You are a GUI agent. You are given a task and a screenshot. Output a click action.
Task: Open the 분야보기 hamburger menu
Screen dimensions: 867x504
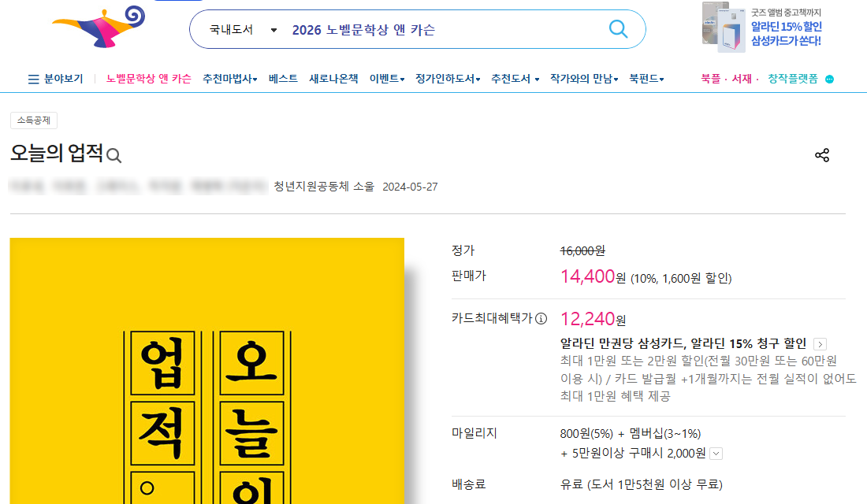coord(55,79)
